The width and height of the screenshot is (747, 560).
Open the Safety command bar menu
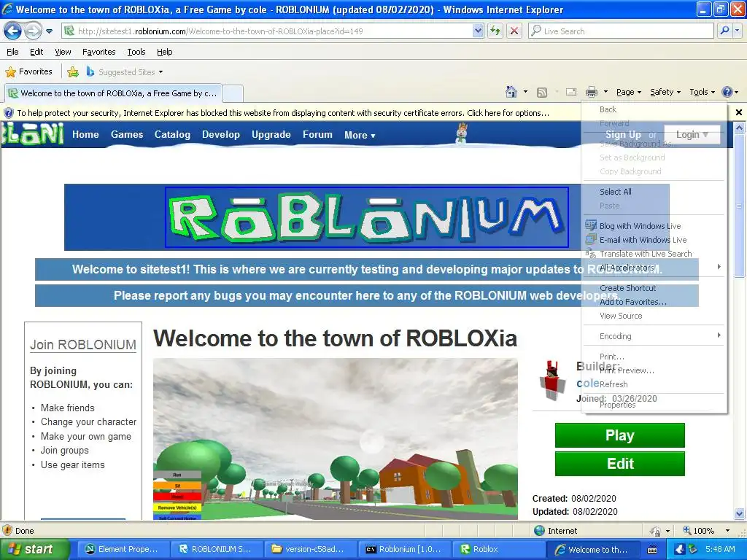pos(665,92)
